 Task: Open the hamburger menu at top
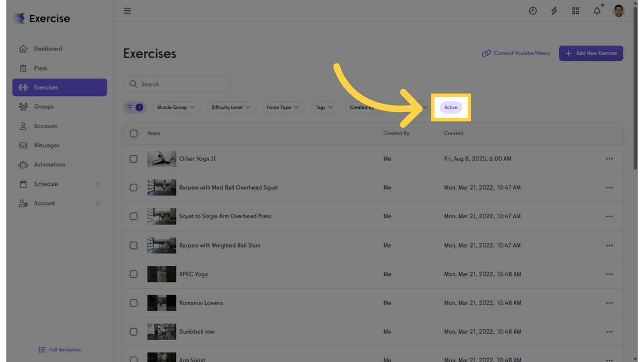127,10
